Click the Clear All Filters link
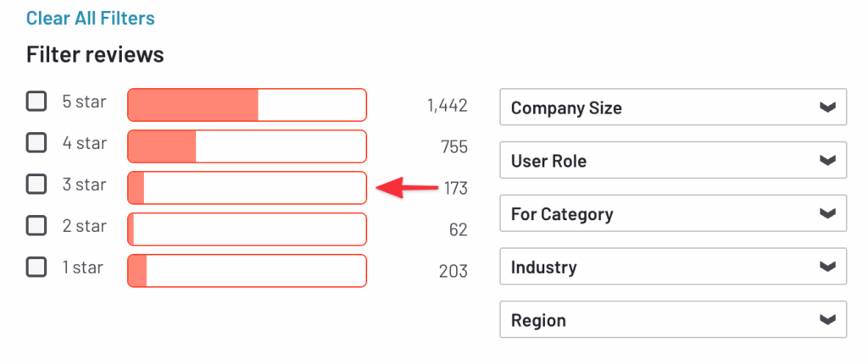The height and width of the screenshot is (364, 868). (91, 18)
